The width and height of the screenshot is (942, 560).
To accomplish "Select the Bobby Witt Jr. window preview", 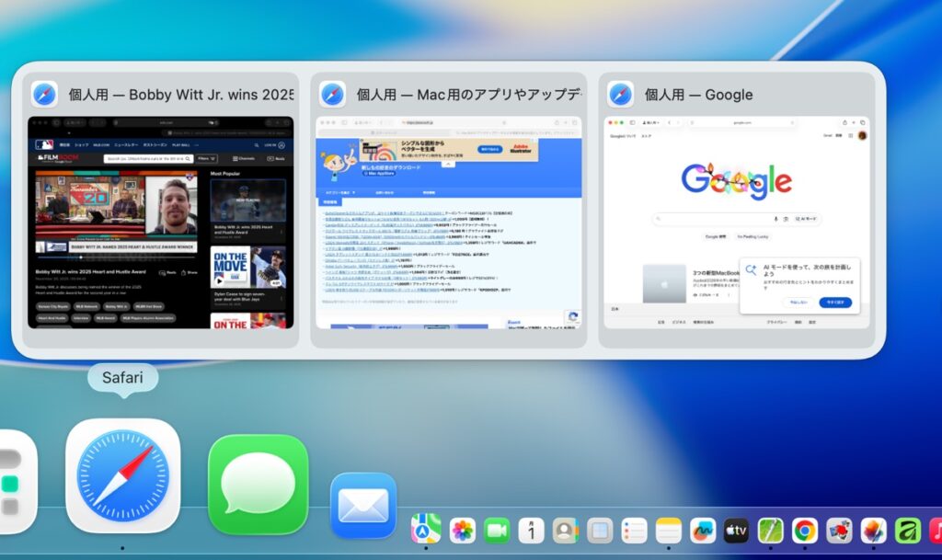I will 161,222.
